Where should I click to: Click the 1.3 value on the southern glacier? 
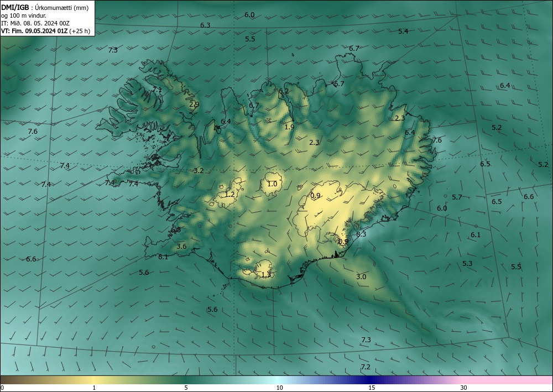pyautogui.click(x=267, y=275)
